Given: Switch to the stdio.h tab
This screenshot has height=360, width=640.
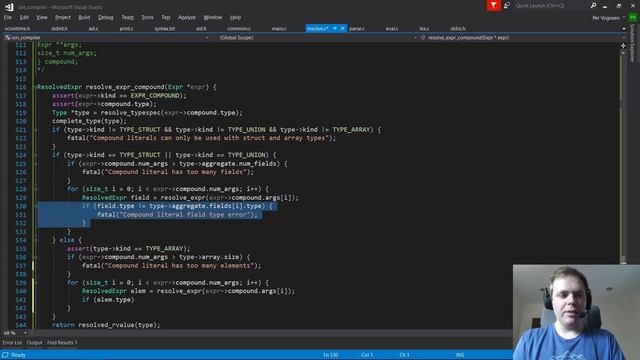Looking at the screenshot, I should pyautogui.click(x=458, y=29).
